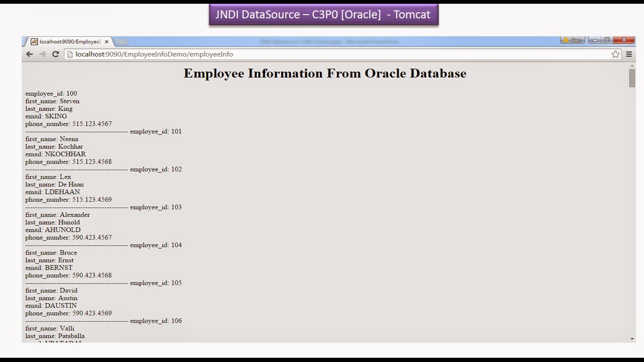644x362 pixels.
Task: Click the text 'last_name: Ernst'
Action: coord(50,259)
